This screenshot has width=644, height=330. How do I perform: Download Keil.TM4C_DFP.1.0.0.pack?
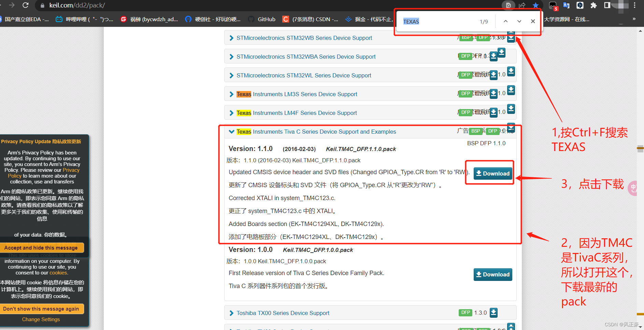coord(493,274)
